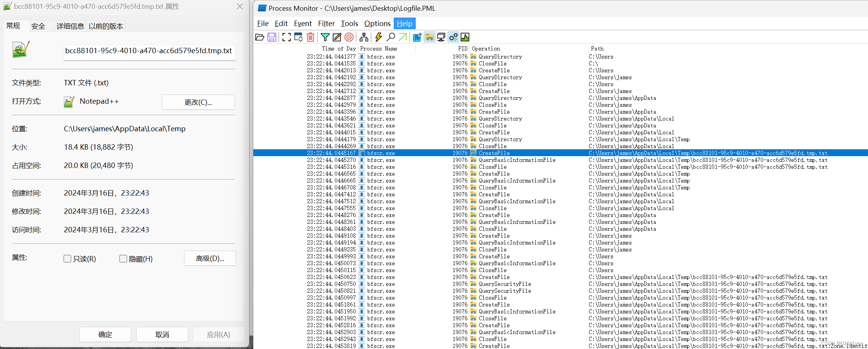Screen dimensions: 868x349
Task: Toggle the Capture events toolbar icon
Action: pyautogui.click(x=286, y=37)
